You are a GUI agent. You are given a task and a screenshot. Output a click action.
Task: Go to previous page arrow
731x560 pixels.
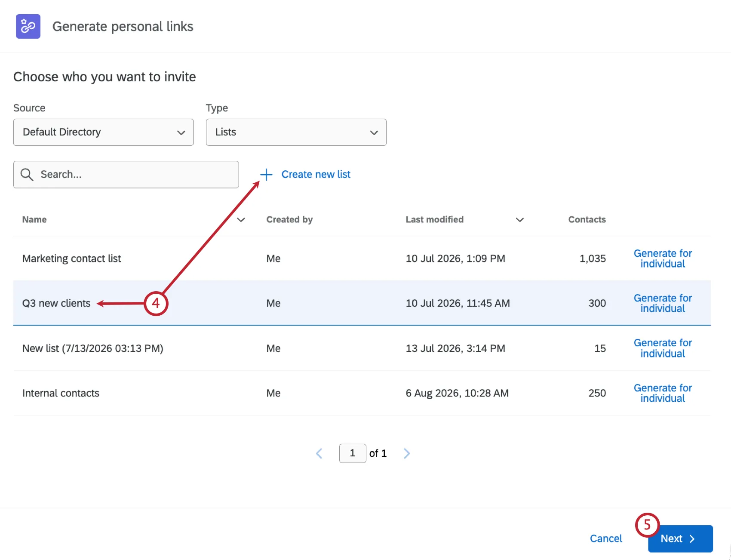click(x=319, y=453)
